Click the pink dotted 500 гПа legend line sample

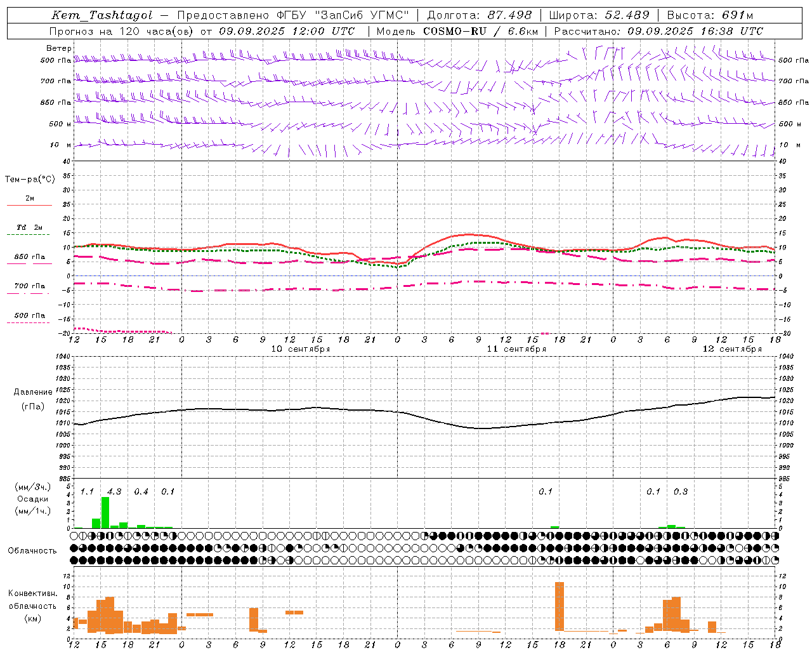tap(29, 322)
